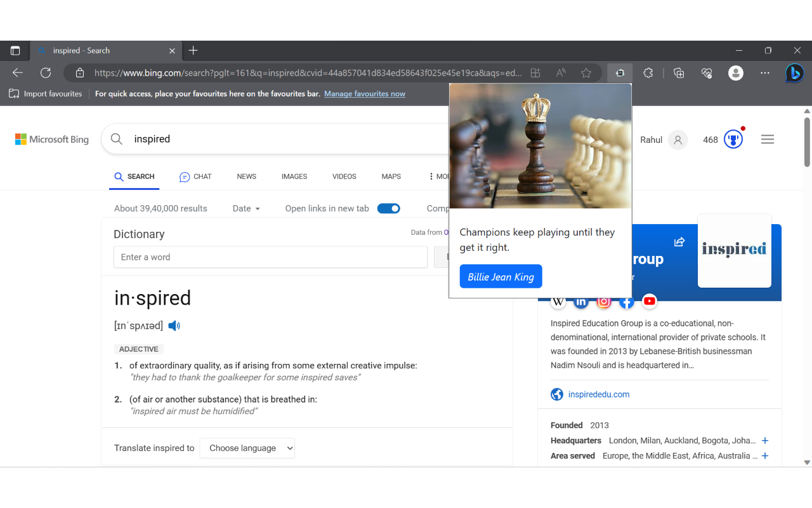Click Manage favourites now link

point(365,94)
